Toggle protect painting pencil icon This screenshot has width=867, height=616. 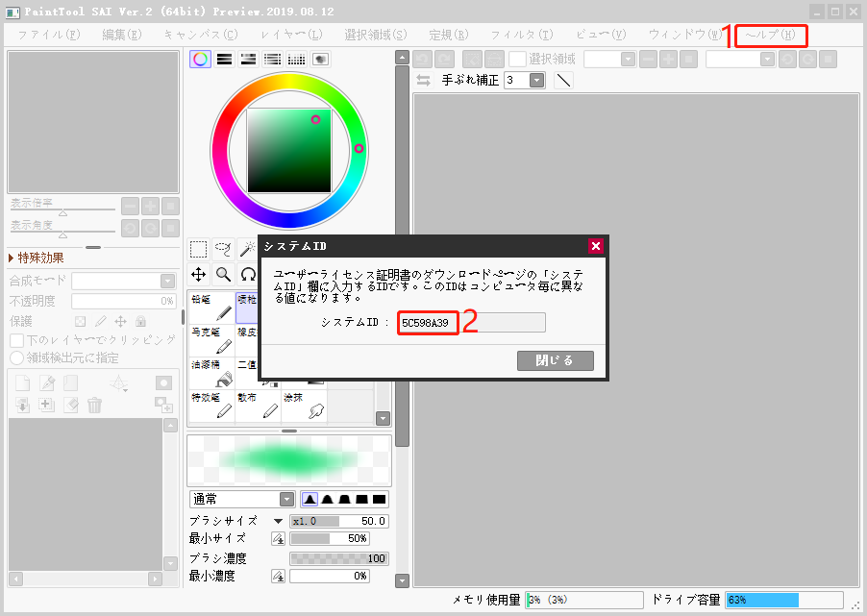(101, 321)
